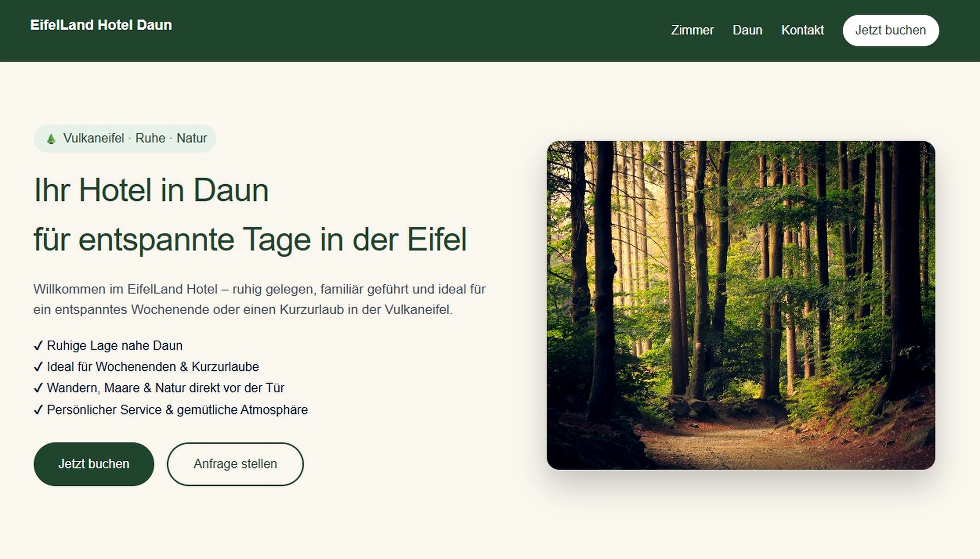Click the checkmark beside Ideal für Wochenenden
Viewport: 980px width, 559px height.
coord(38,367)
